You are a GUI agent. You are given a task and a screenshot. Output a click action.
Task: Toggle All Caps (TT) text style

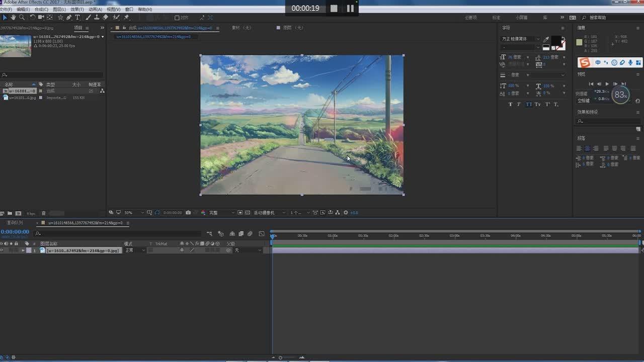pos(528,105)
